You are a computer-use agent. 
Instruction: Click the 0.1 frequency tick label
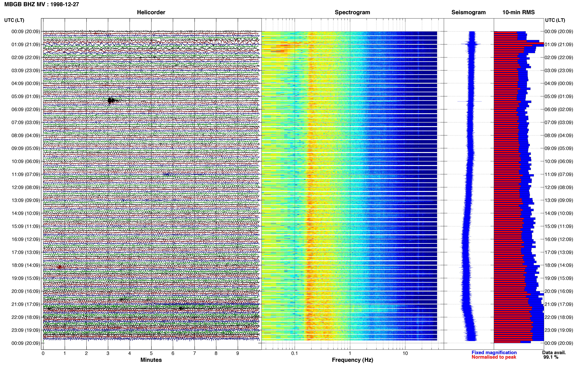tap(295, 353)
